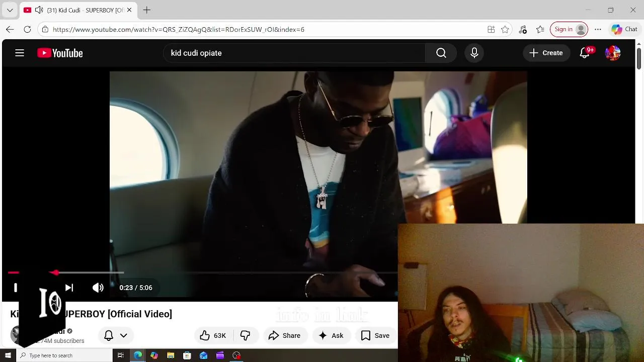Open Task View on the taskbar
This screenshot has width=644, height=362.
pyautogui.click(x=121, y=355)
